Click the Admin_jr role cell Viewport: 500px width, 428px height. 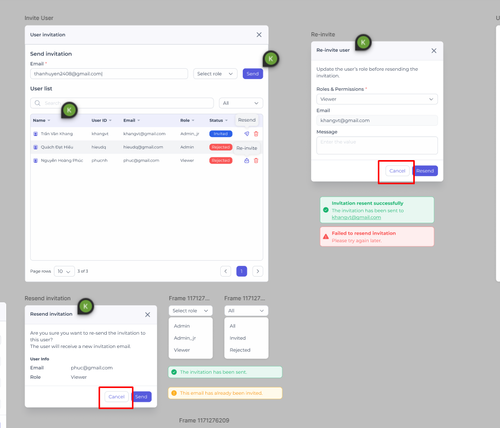coord(189,134)
